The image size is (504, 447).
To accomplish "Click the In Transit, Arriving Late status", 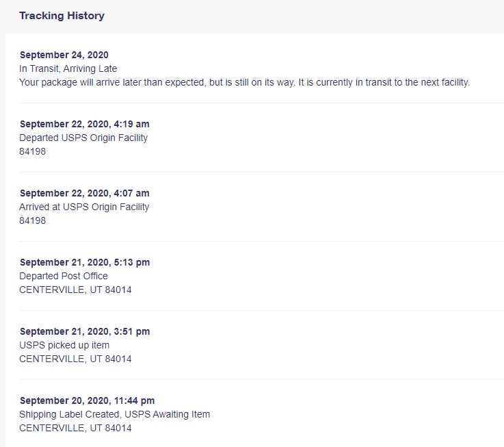I will (x=68, y=68).
